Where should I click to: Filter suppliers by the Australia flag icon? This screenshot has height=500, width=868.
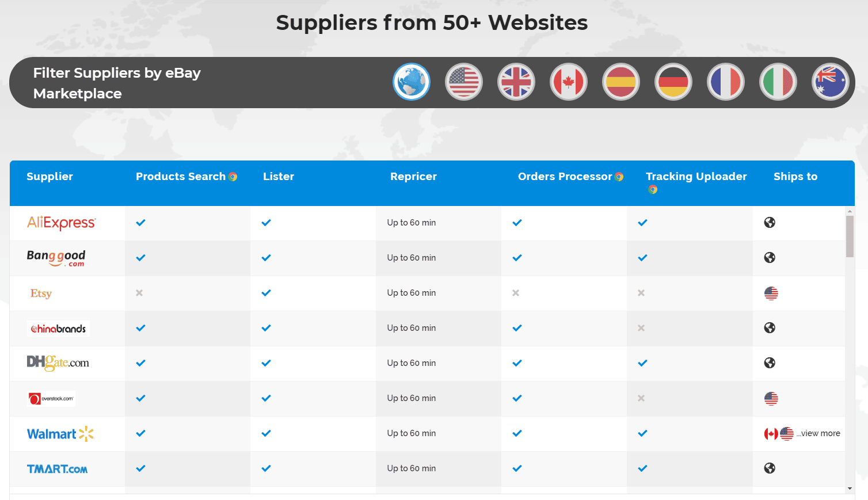click(830, 82)
